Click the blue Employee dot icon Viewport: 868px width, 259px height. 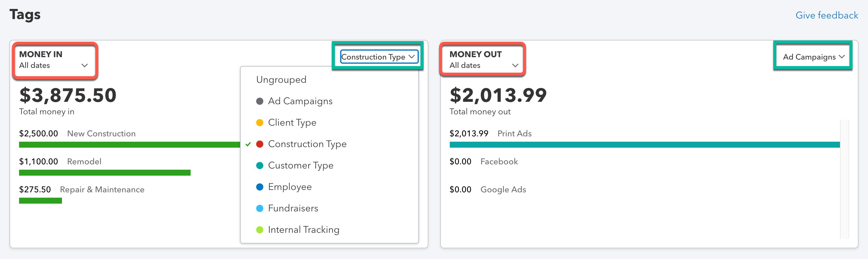pos(259,187)
